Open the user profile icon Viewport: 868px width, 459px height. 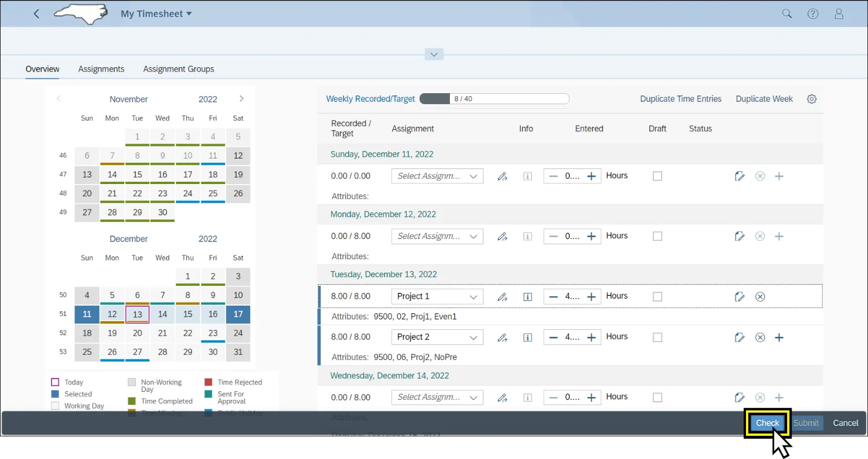point(839,14)
